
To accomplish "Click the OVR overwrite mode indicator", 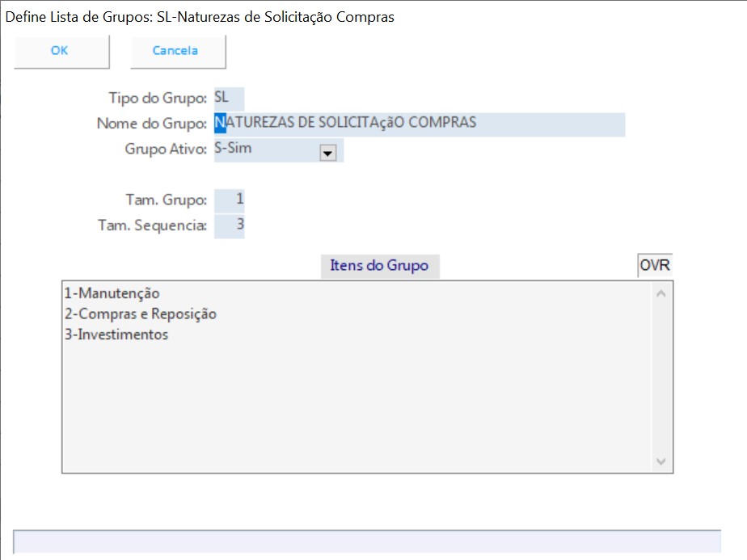I will pyautogui.click(x=655, y=265).
